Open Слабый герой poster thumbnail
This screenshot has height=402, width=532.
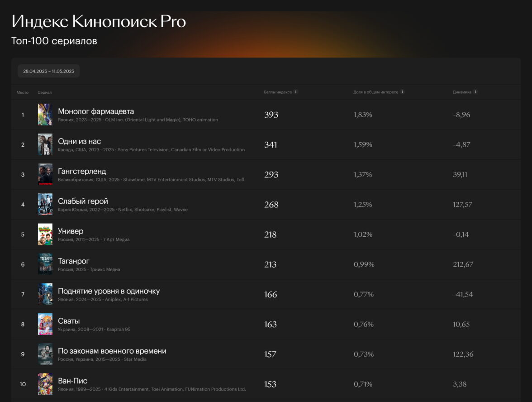point(45,204)
